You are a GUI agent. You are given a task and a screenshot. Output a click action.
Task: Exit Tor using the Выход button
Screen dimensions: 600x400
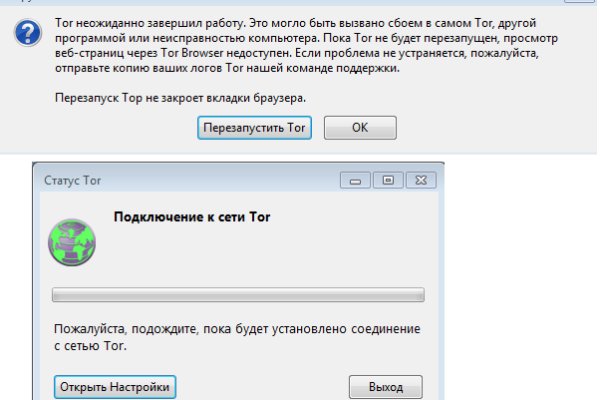385,387
